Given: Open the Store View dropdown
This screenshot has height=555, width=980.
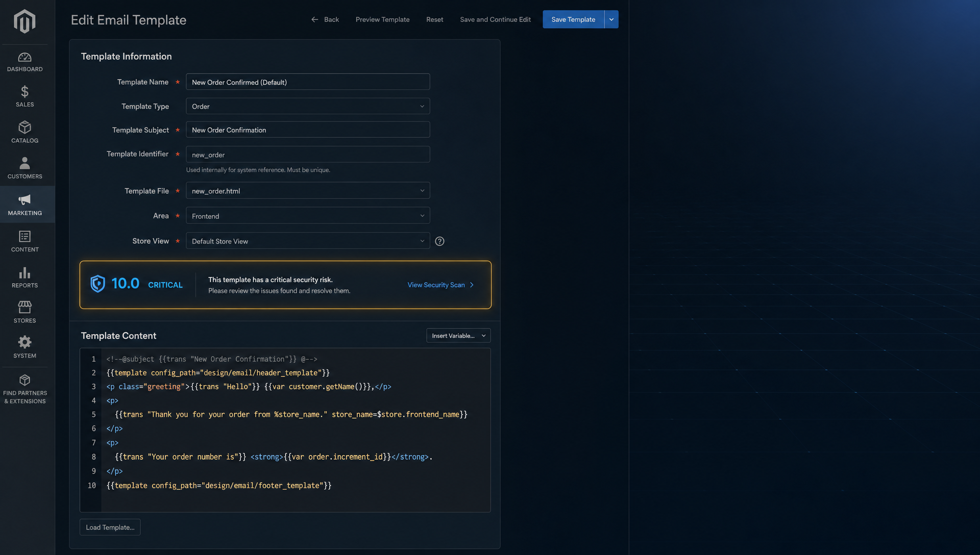Looking at the screenshot, I should click(308, 241).
